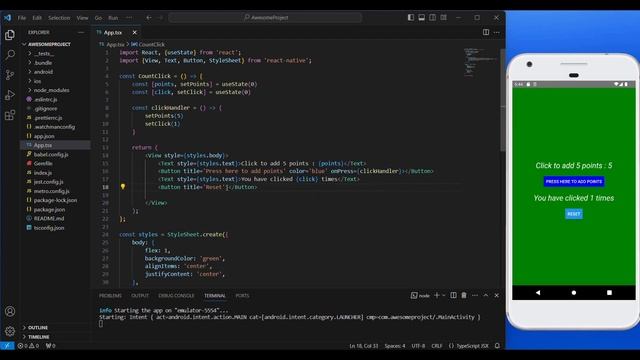Expand the android folder
The height and width of the screenshot is (360, 640).
[43, 72]
